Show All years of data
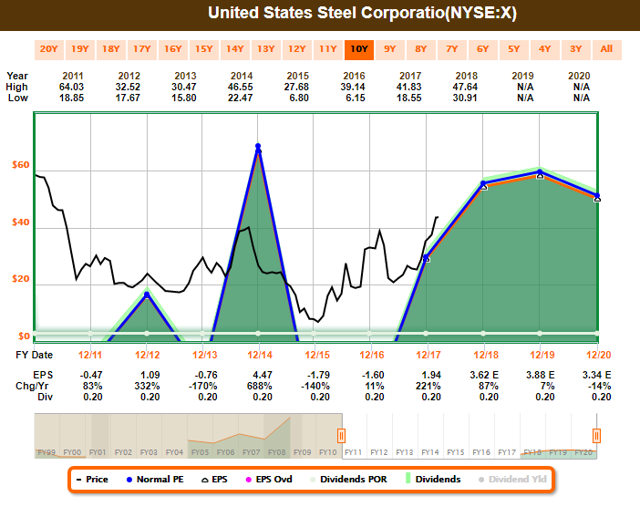Screen dimensions: 640x507 (607, 49)
